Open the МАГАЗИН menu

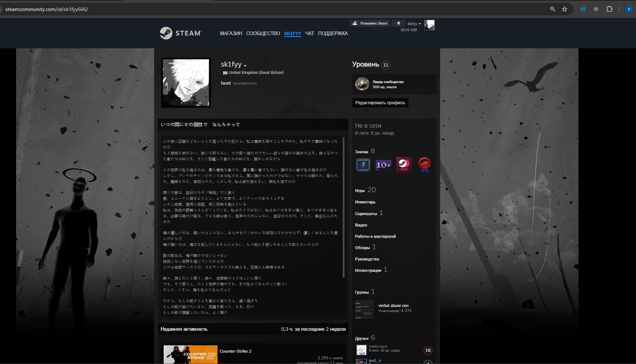[x=231, y=33]
